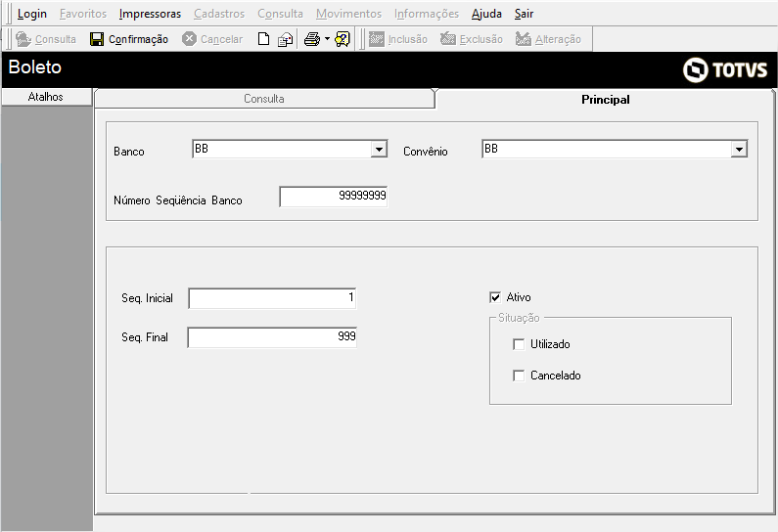
Task: Click the Exclusão toolbar icon
Action: click(448, 39)
